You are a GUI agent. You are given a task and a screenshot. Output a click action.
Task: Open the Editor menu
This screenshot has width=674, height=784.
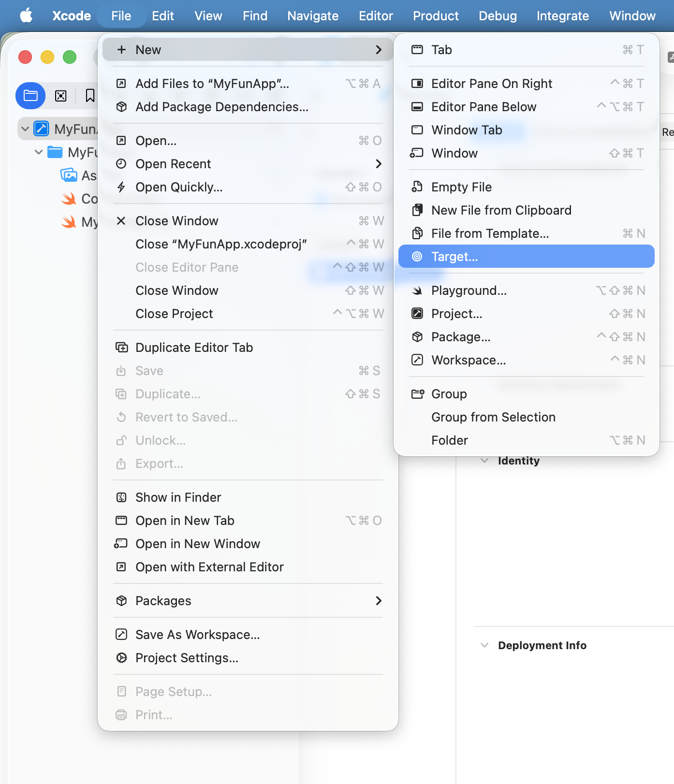tap(376, 16)
